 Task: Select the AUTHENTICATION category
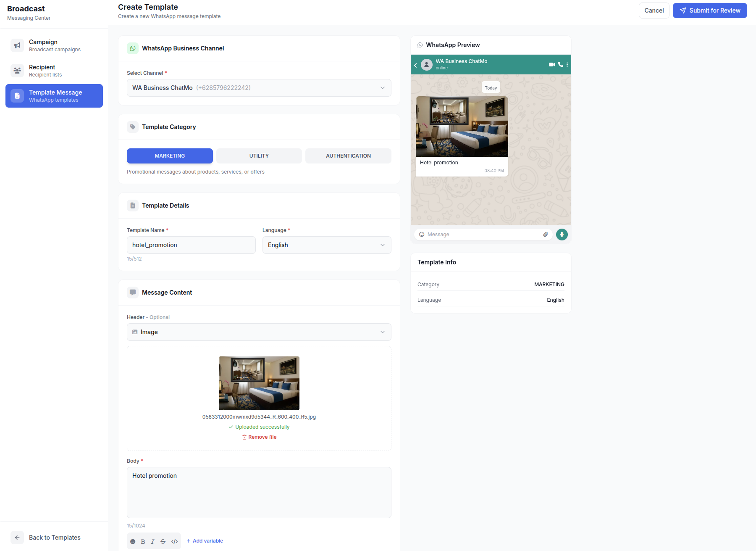349,156
